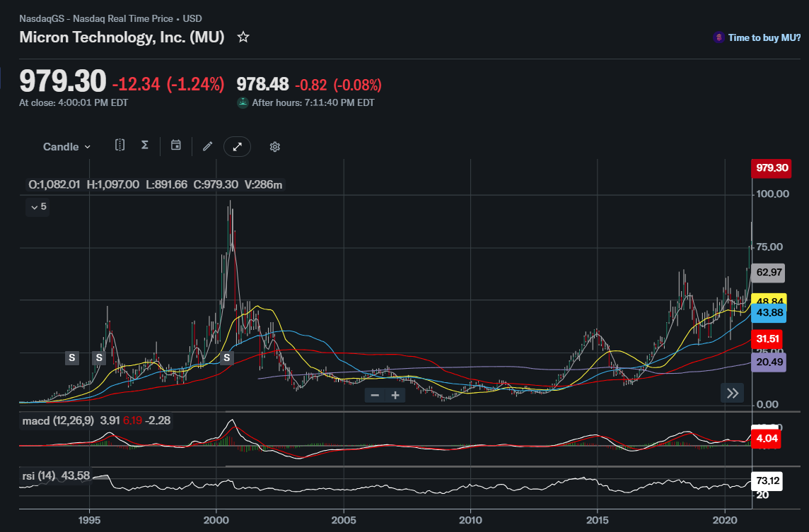This screenshot has width=809, height=532.
Task: Click the after hours price 978.48
Action: click(x=262, y=84)
